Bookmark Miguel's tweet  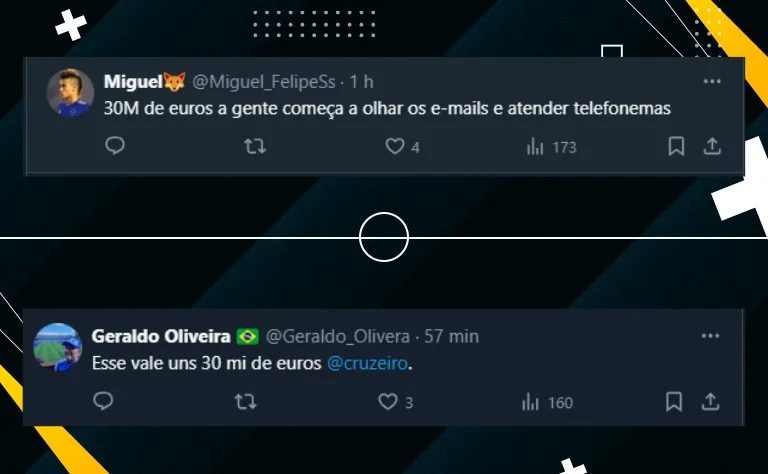[x=676, y=146]
